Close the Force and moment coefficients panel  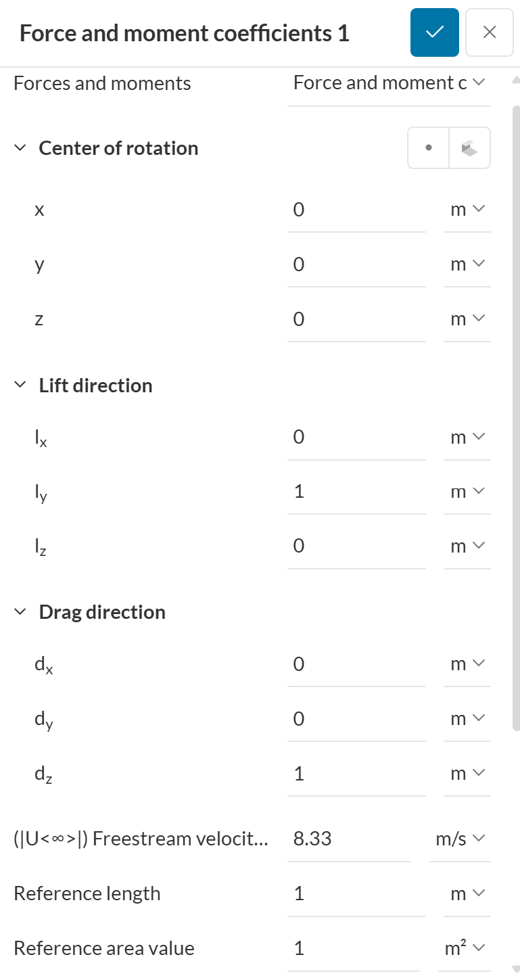point(490,32)
